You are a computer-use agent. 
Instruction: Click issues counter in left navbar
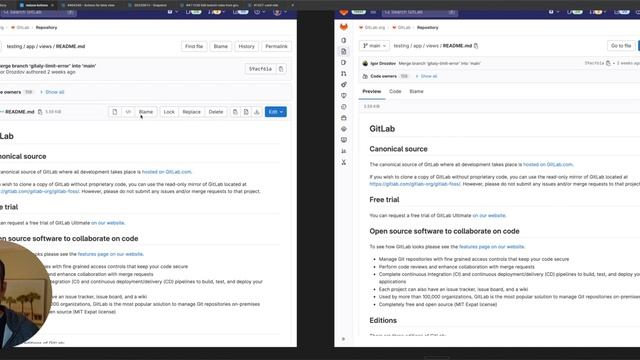(x=193, y=12)
